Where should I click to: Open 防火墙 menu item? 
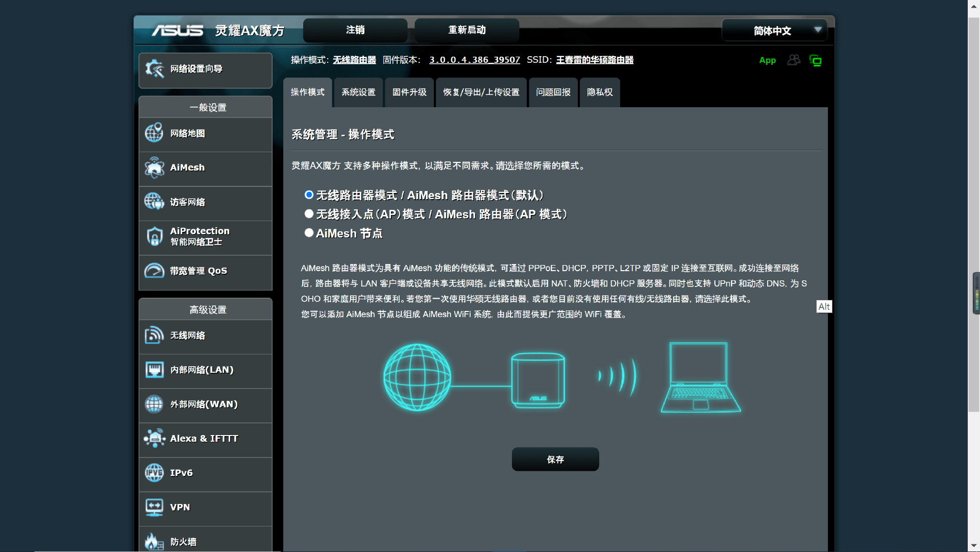206,540
